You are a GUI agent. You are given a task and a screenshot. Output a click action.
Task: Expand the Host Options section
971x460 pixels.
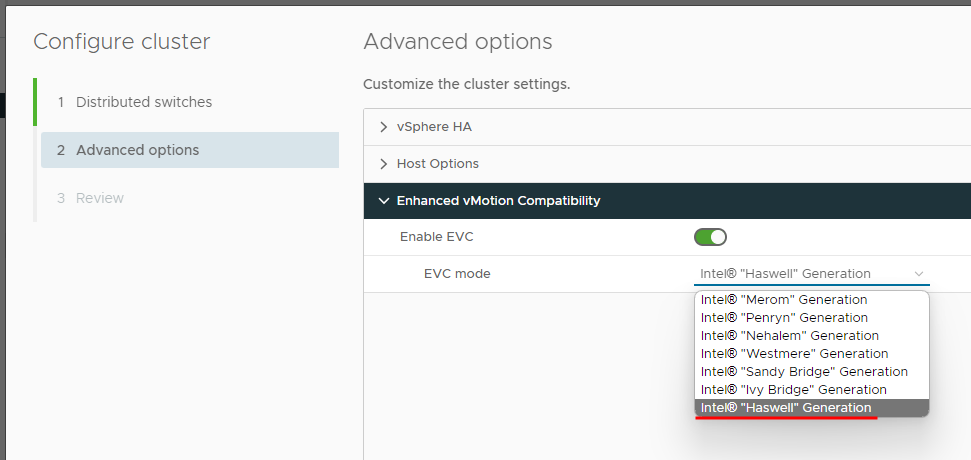point(667,164)
